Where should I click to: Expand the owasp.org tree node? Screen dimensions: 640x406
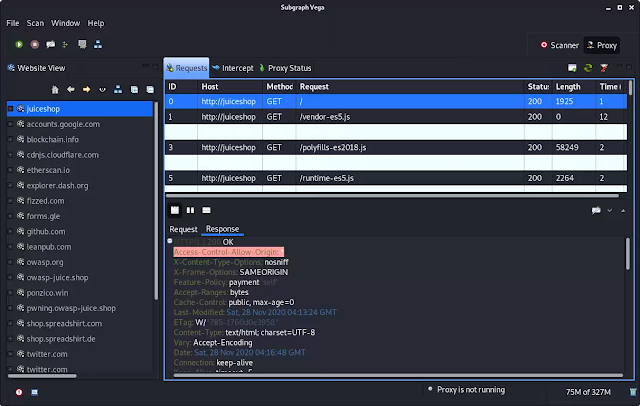pyautogui.click(x=11, y=262)
